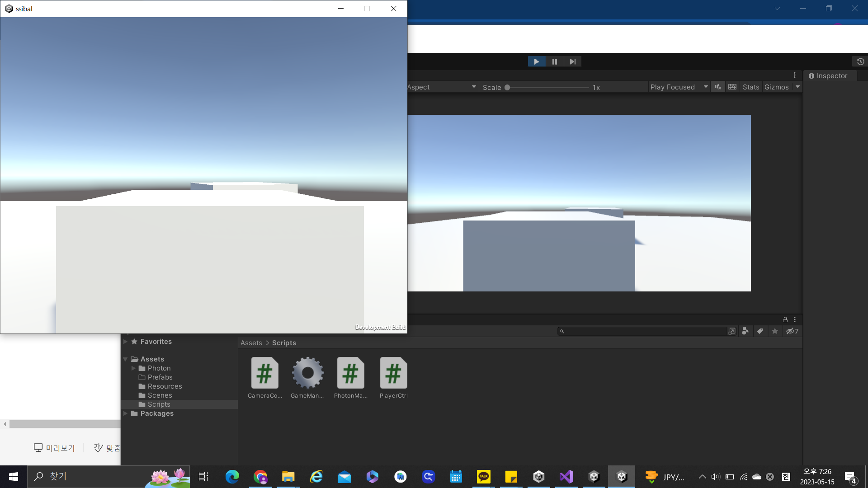Select the GameManager gear script icon
The height and width of the screenshot is (488, 868).
pyautogui.click(x=307, y=373)
